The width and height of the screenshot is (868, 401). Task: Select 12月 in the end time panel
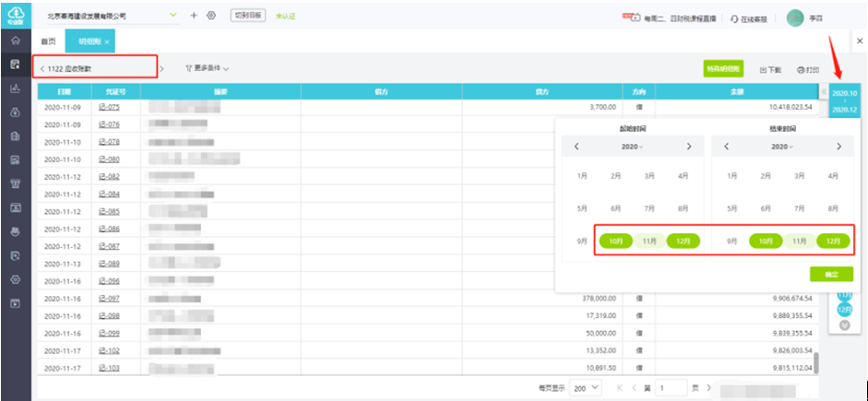pos(833,242)
